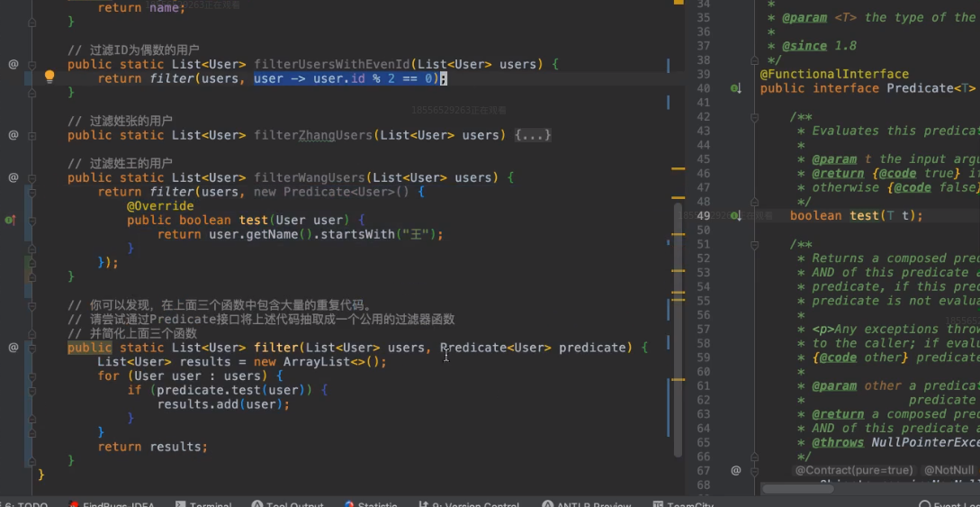The height and width of the screenshot is (507, 980).
Task: Click the filterWangUsers method name
Action: (x=310, y=177)
